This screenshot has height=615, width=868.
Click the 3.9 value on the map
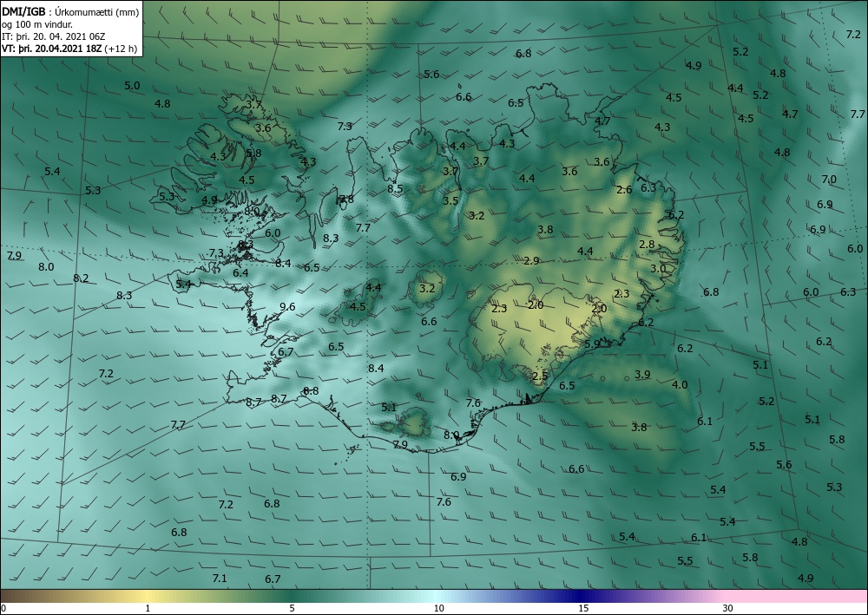coord(642,375)
